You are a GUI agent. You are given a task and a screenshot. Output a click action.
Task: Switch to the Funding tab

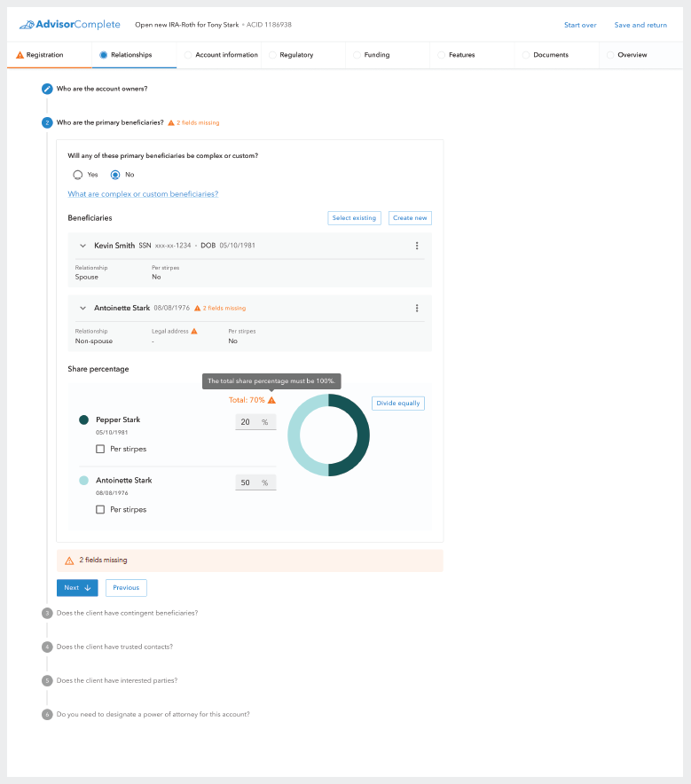point(376,55)
